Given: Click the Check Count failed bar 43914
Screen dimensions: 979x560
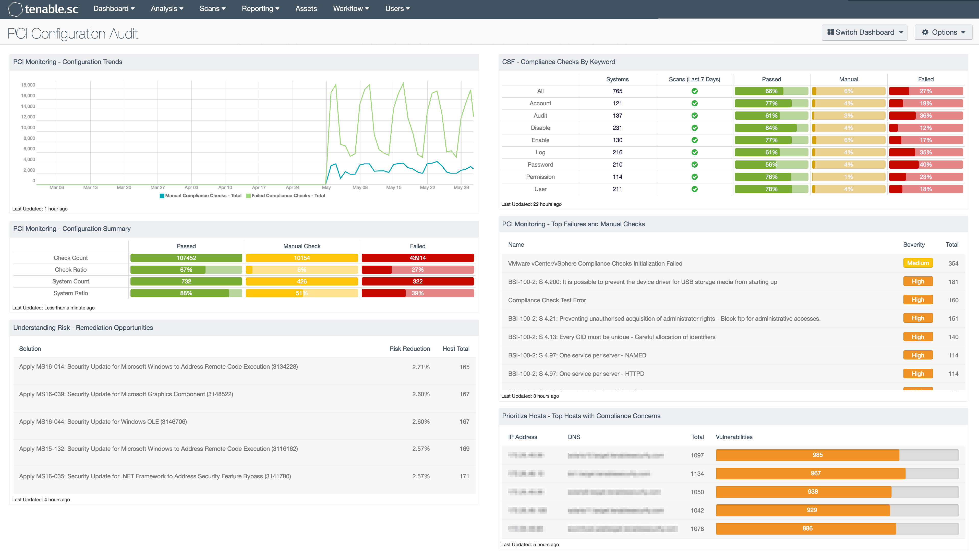Looking at the screenshot, I should coord(418,258).
